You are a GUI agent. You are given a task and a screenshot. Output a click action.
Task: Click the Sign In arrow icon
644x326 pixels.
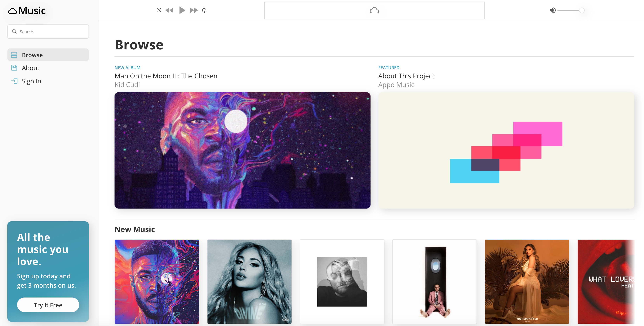14,81
